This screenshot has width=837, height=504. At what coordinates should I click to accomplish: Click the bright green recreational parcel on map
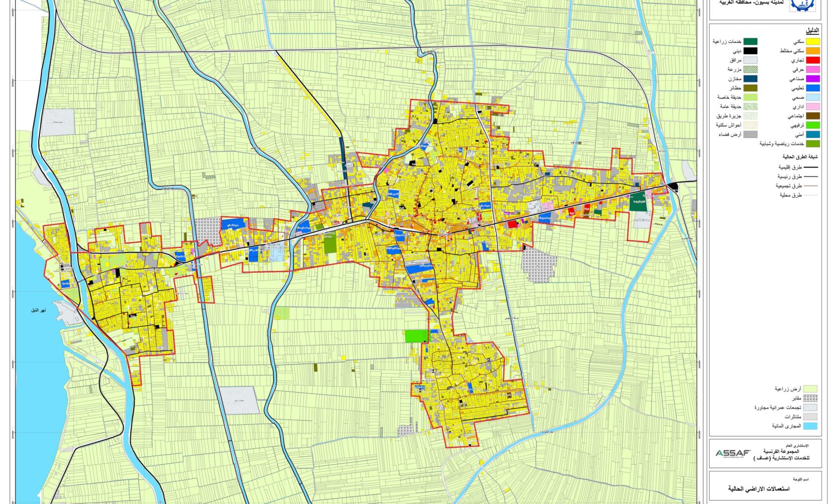[417, 336]
